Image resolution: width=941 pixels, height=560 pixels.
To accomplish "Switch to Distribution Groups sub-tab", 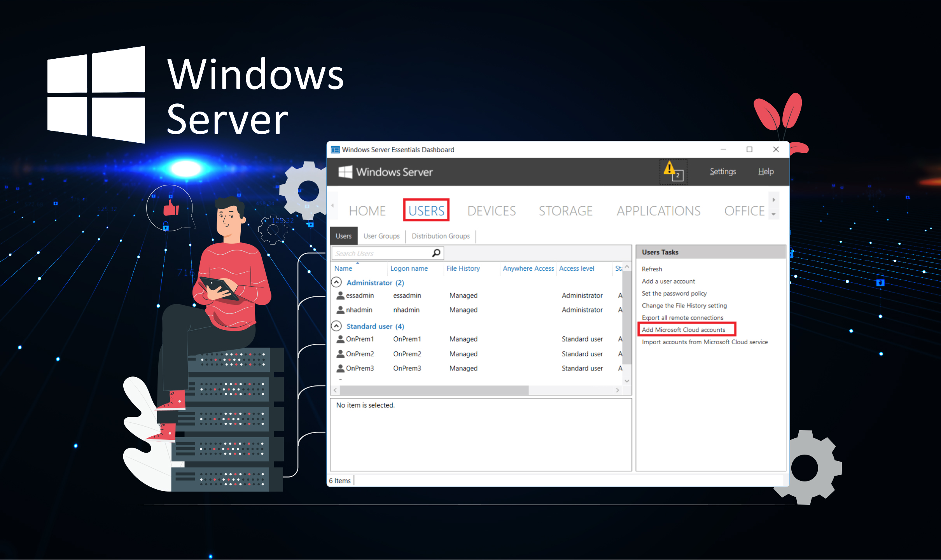I will coord(441,236).
